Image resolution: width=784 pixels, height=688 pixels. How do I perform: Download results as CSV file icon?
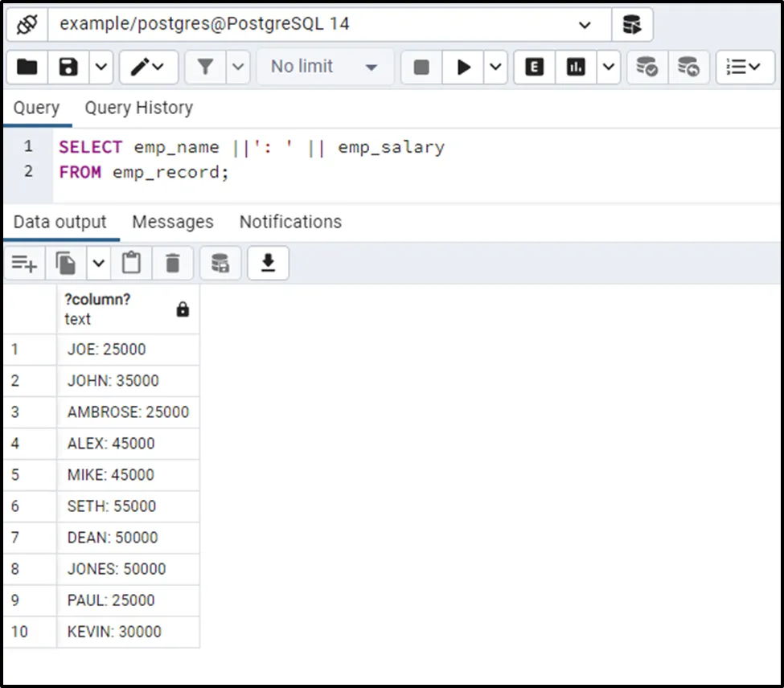click(x=268, y=263)
